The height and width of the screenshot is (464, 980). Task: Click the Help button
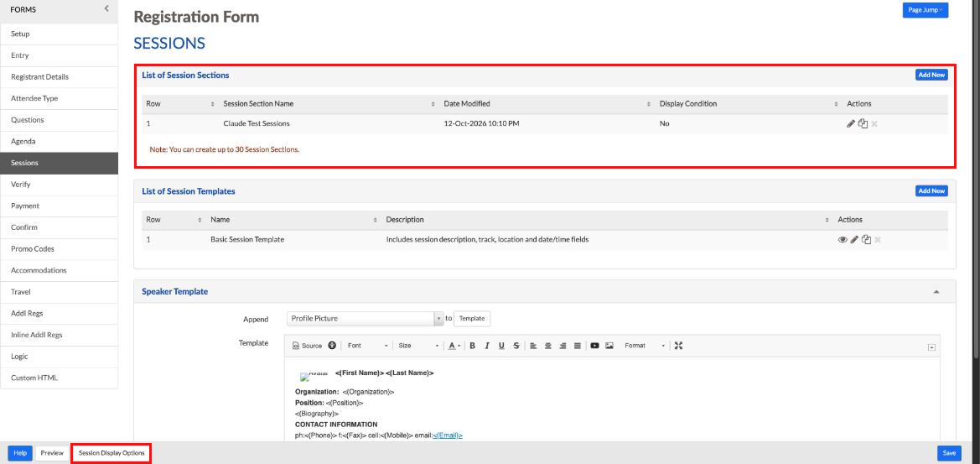[20, 453]
